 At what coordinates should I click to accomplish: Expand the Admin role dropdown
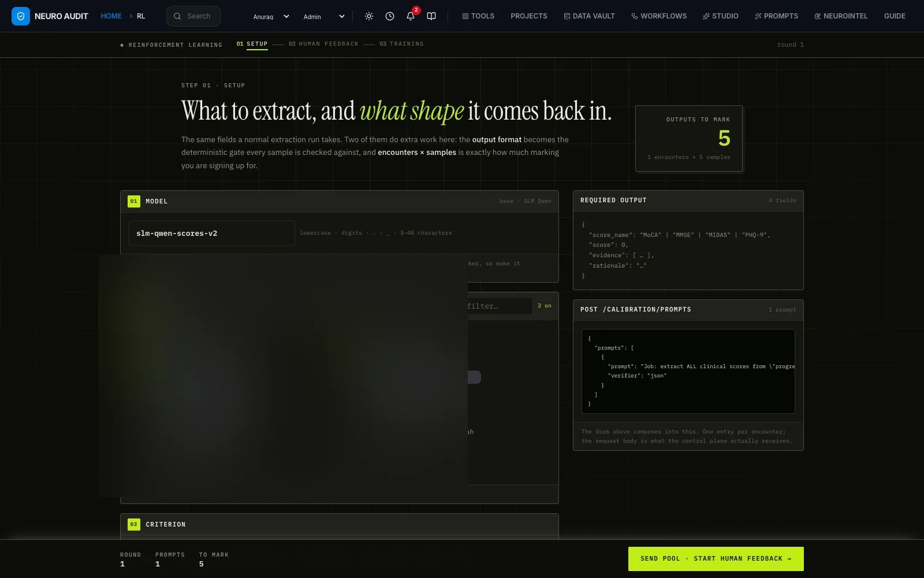click(324, 16)
